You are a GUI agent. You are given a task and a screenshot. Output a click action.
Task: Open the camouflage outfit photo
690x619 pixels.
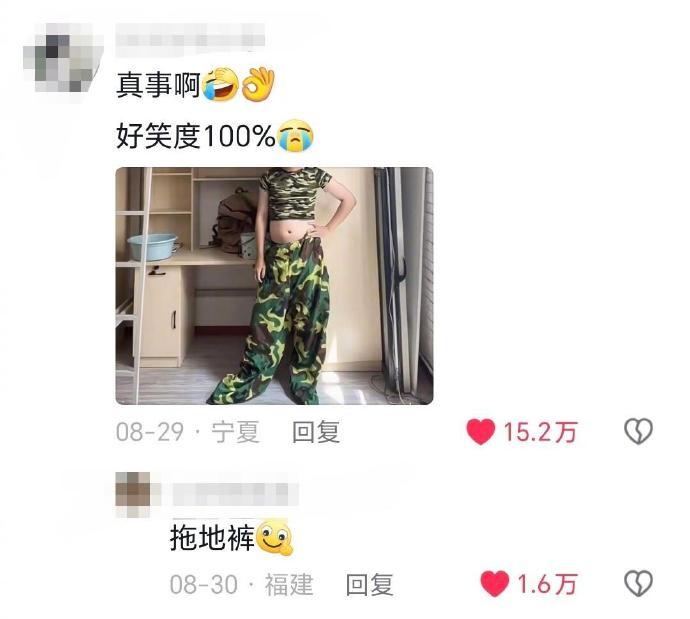274,286
